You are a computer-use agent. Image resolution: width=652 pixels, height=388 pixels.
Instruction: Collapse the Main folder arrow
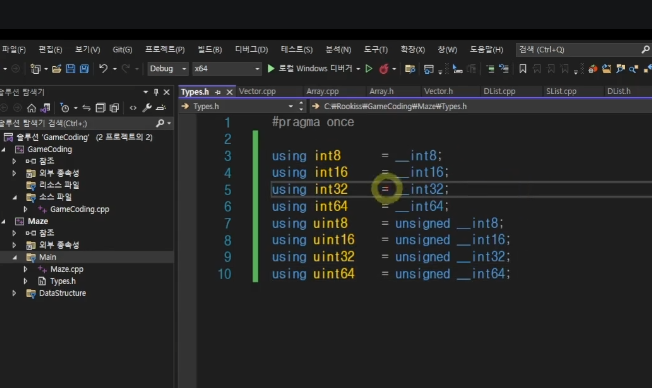tap(15, 257)
